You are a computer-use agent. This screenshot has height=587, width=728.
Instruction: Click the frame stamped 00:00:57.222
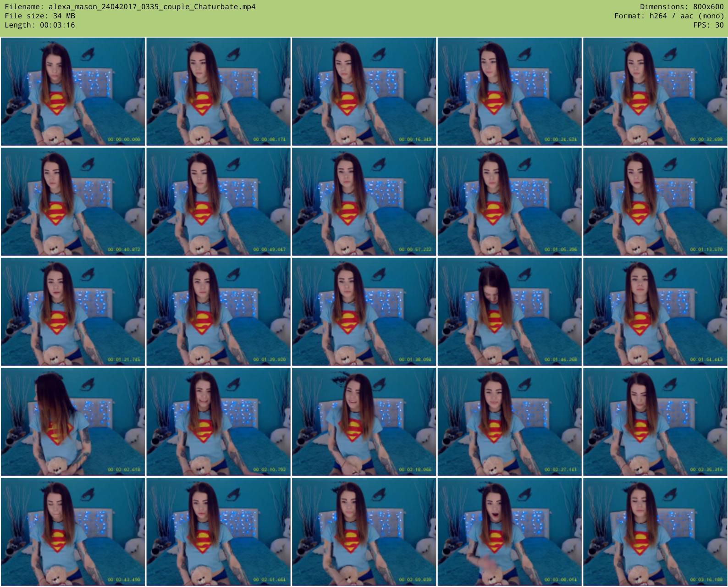pos(364,202)
